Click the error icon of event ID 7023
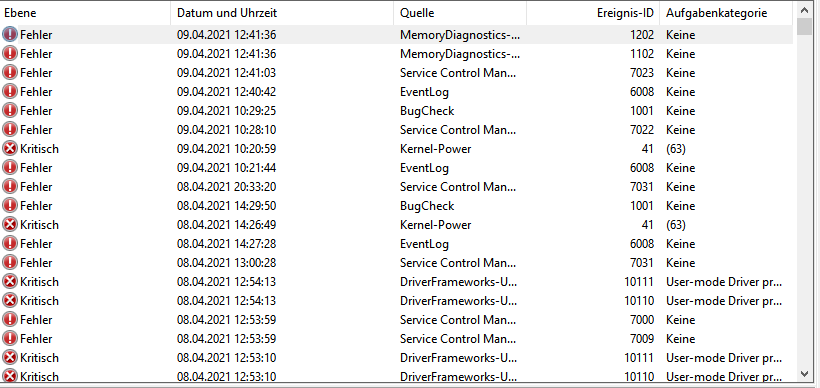820x388 pixels. tap(9, 73)
